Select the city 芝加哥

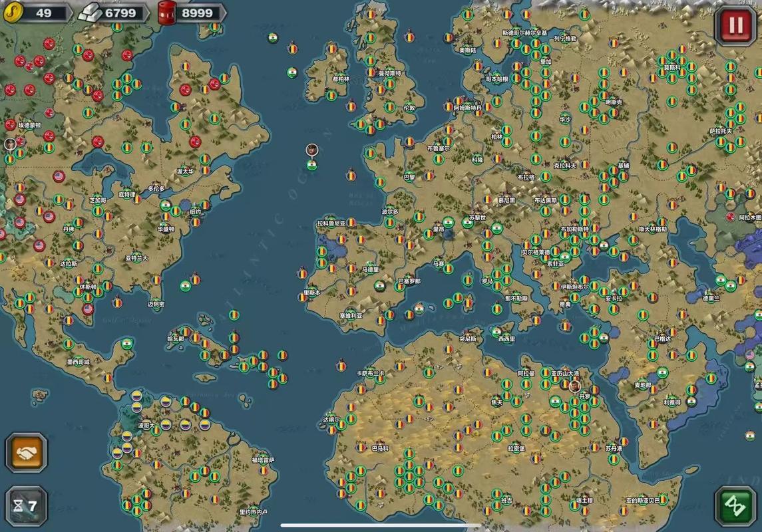(98, 200)
